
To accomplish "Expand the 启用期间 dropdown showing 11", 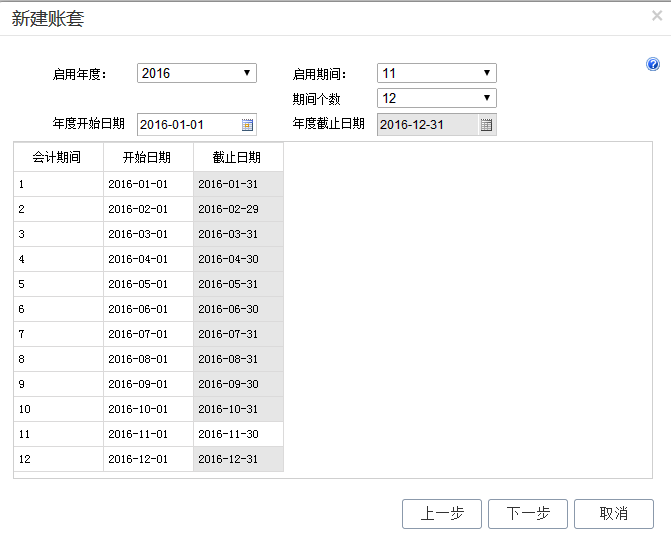I will (x=436, y=73).
